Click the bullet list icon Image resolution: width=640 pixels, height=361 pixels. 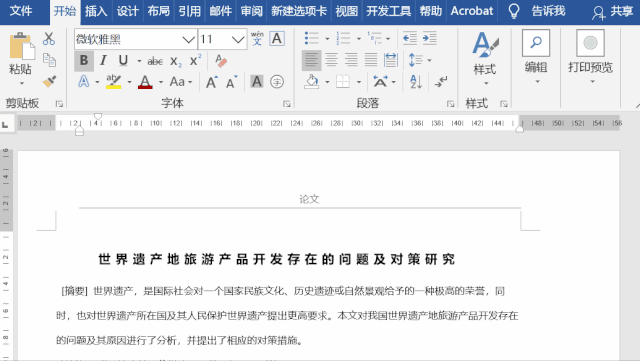pyautogui.click(x=312, y=38)
